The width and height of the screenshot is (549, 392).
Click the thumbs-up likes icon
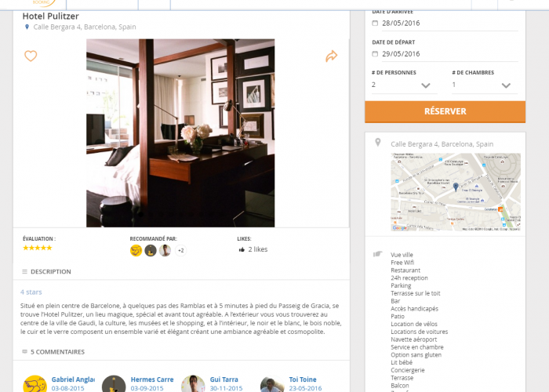point(242,249)
